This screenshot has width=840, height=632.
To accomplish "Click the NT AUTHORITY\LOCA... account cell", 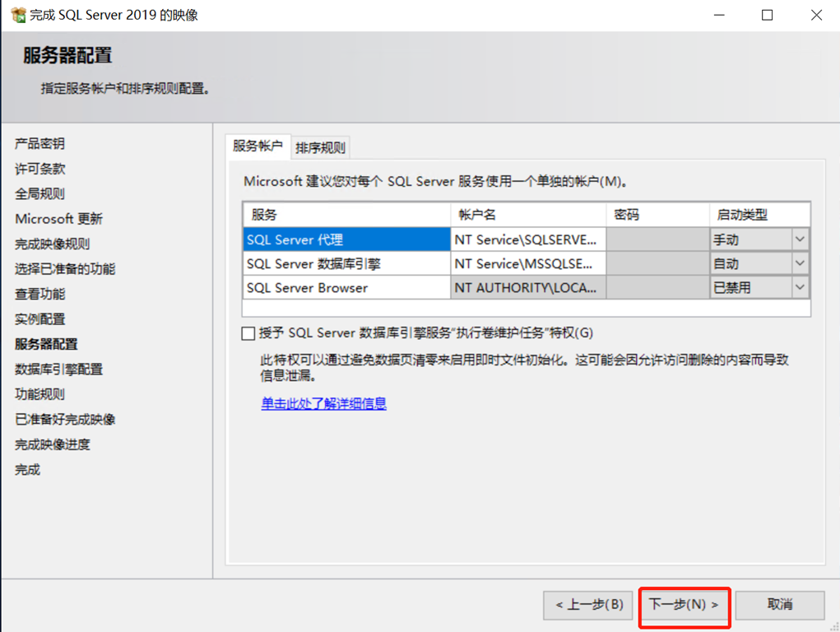I will pos(528,288).
